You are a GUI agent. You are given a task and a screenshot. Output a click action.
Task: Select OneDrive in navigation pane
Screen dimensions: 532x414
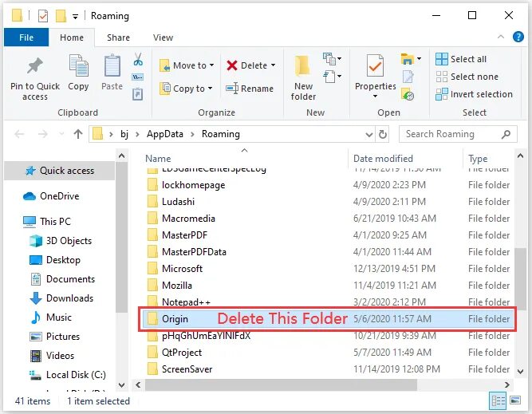pos(51,196)
